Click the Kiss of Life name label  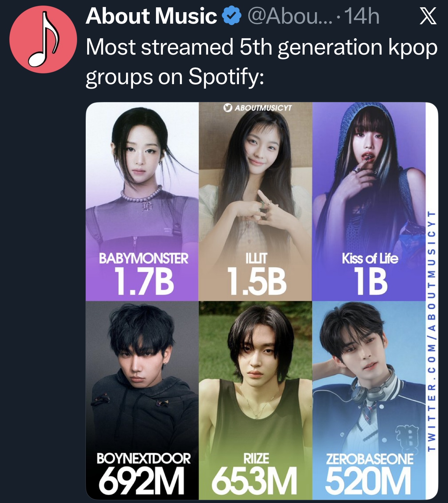(370, 258)
